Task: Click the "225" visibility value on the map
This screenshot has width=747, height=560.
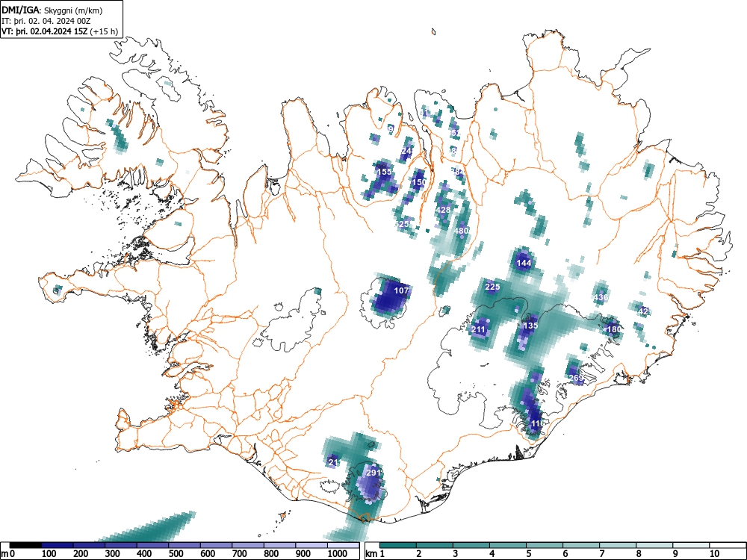Action: [x=492, y=287]
